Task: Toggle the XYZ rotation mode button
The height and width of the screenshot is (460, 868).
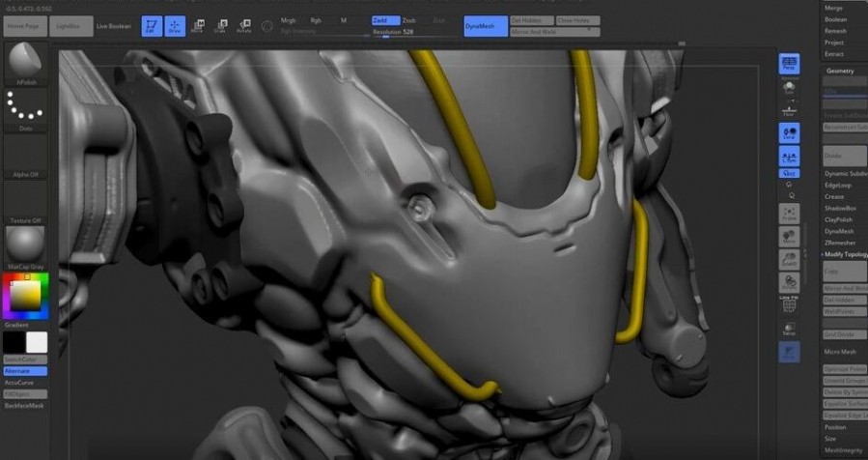Action: click(789, 174)
